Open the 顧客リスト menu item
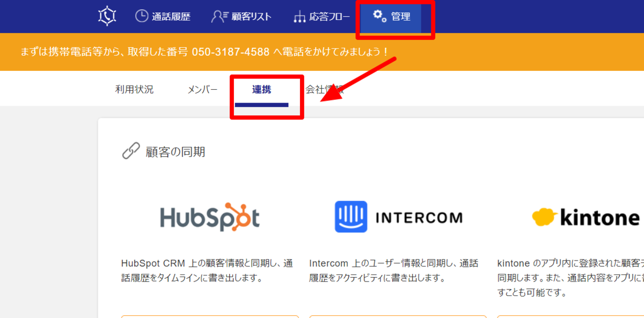This screenshot has height=318, width=644. tap(241, 16)
